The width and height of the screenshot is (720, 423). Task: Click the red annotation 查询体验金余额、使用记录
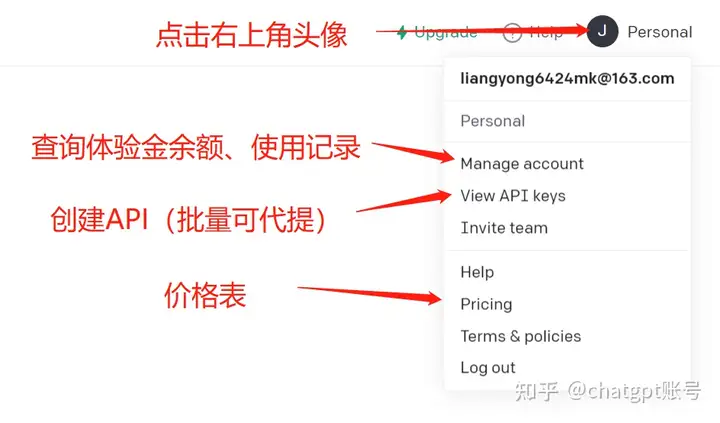196,147
